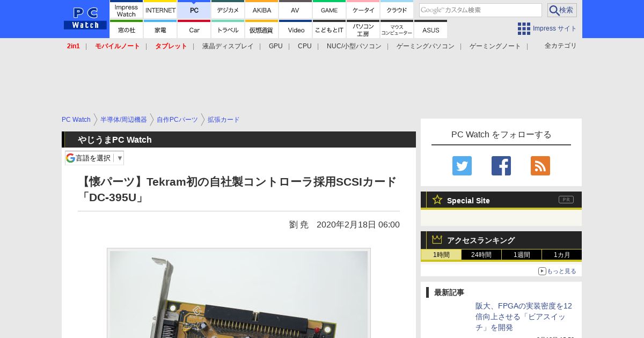Open the 家電 tab
Viewport: 644px width, 338px height.
pyautogui.click(x=160, y=30)
